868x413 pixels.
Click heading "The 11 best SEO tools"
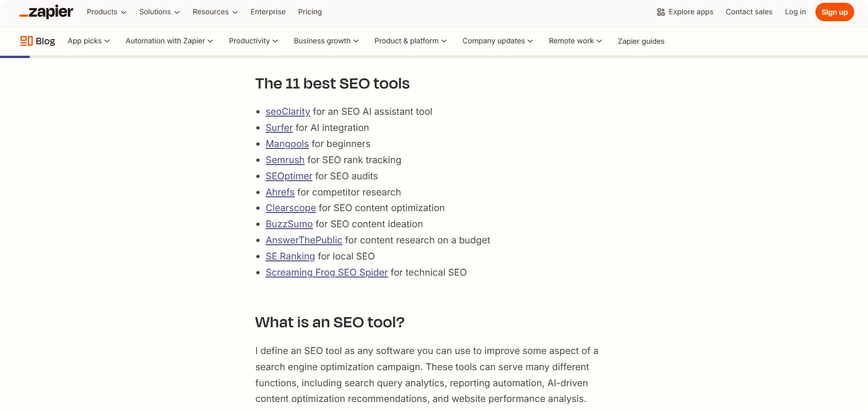332,83
